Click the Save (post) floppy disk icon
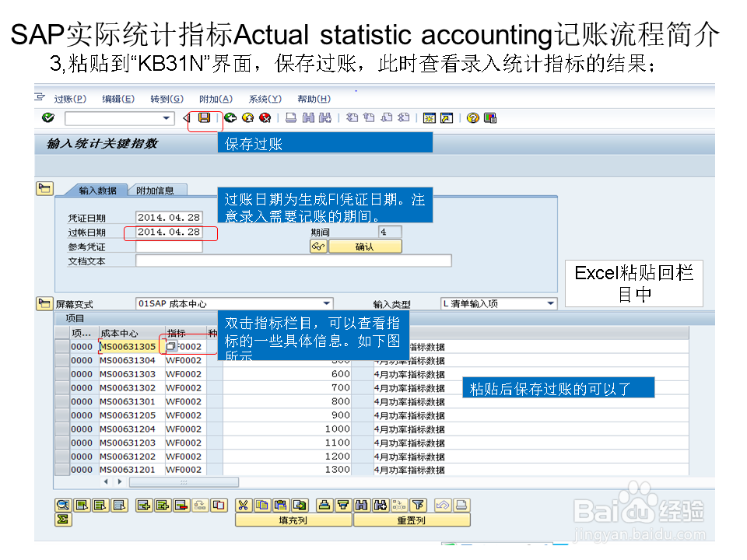Viewport: 747px width, 560px height. pyautogui.click(x=205, y=117)
